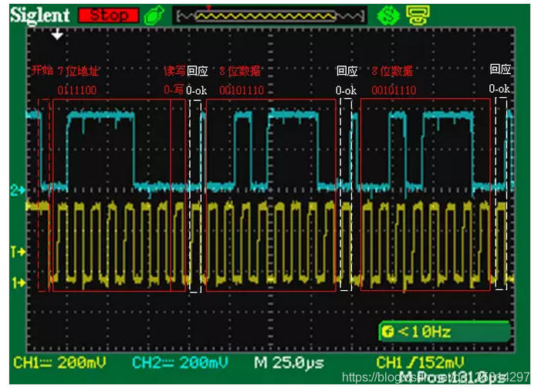Image resolution: width=538 pixels, height=392 pixels.
Task: Click the 7位地址 address annotation label
Action: click(79, 71)
